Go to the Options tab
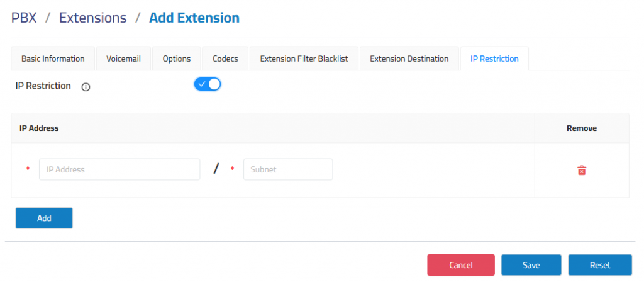Image resolution: width=644 pixels, height=282 pixels. click(177, 59)
